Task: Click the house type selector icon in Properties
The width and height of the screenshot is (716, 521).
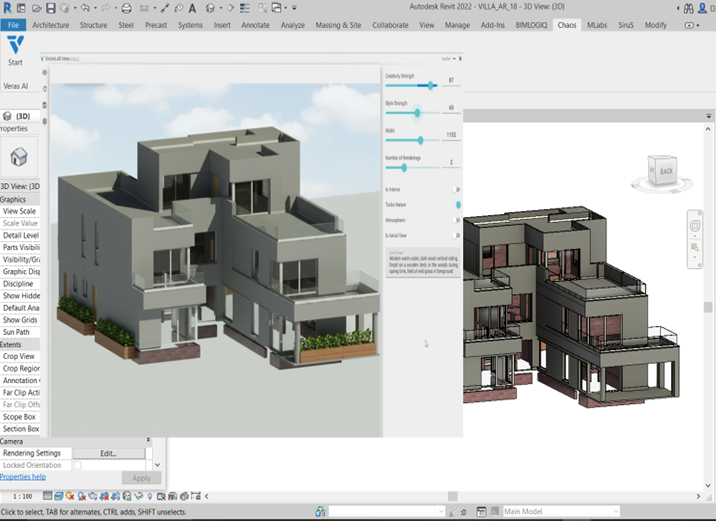Action: 18,157
